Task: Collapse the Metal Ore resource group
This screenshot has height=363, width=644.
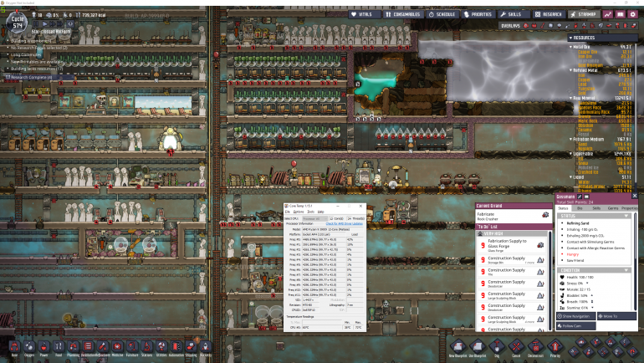Action: coord(571,47)
